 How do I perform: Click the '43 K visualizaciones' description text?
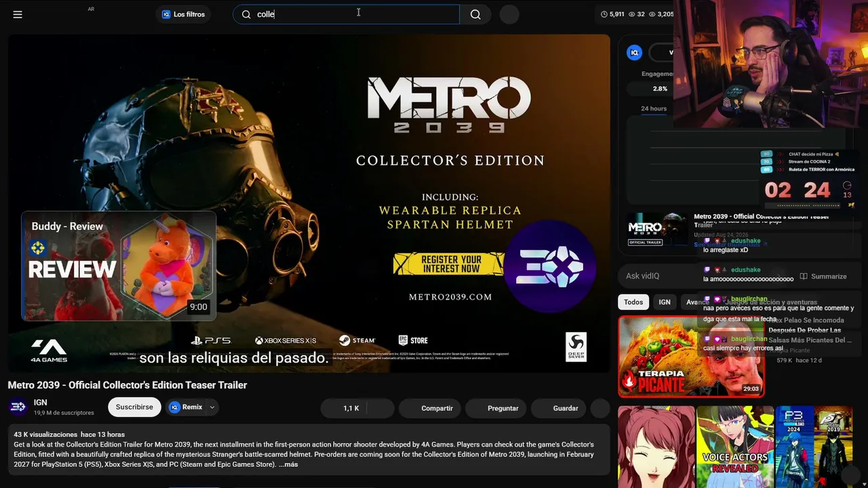(45, 434)
